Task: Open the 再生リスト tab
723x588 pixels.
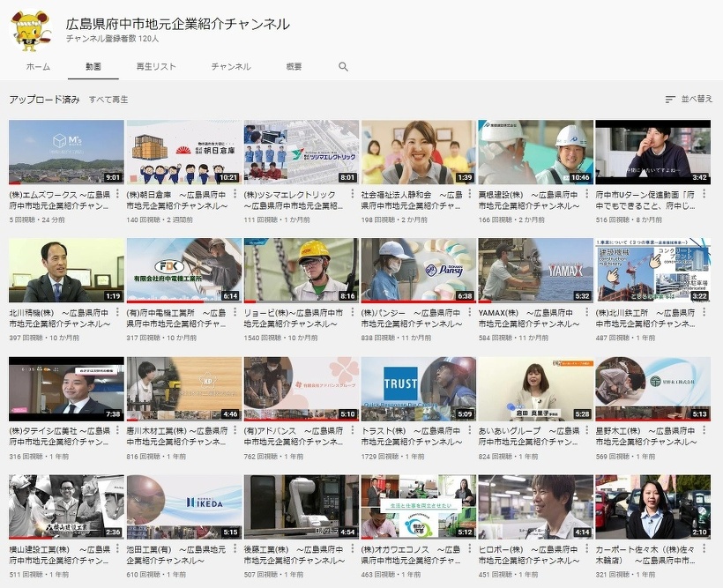Action: [x=156, y=67]
